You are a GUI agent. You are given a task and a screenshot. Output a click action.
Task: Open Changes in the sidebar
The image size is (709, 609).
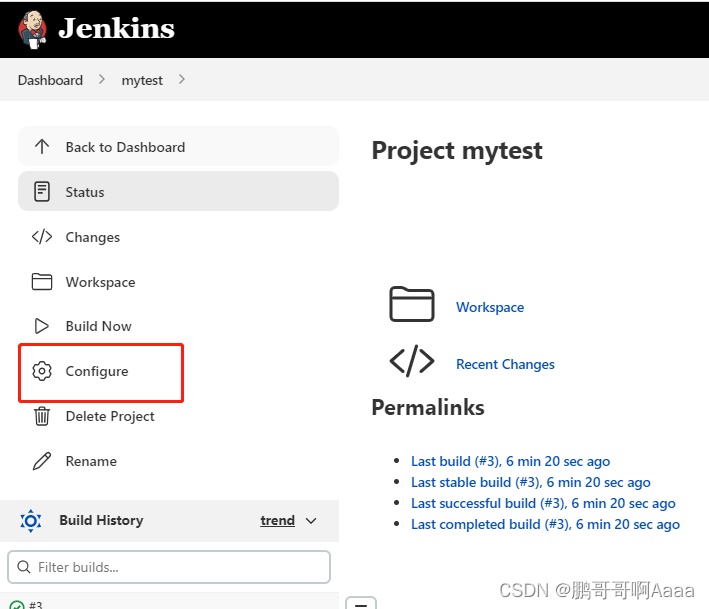(x=93, y=237)
